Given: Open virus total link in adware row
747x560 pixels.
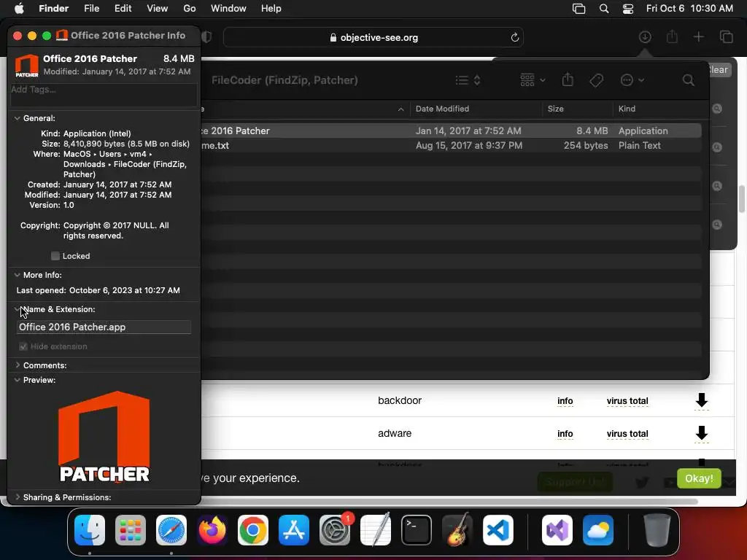Looking at the screenshot, I should [x=627, y=434].
